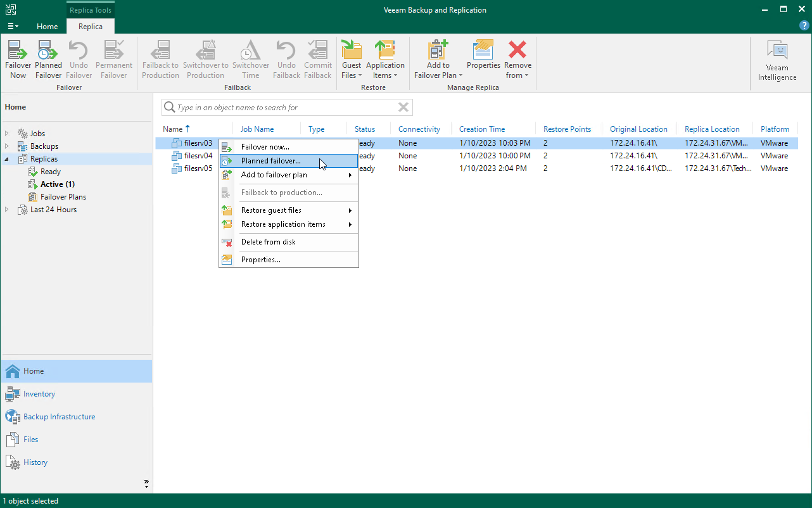
Task: Select the Replica ribbon tab
Action: pos(91,27)
